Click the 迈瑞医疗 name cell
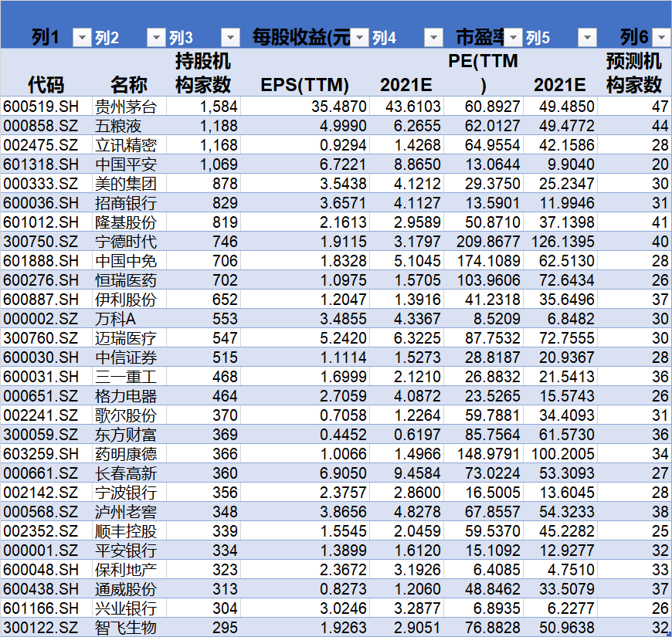This screenshot has width=672, height=637. tap(129, 338)
